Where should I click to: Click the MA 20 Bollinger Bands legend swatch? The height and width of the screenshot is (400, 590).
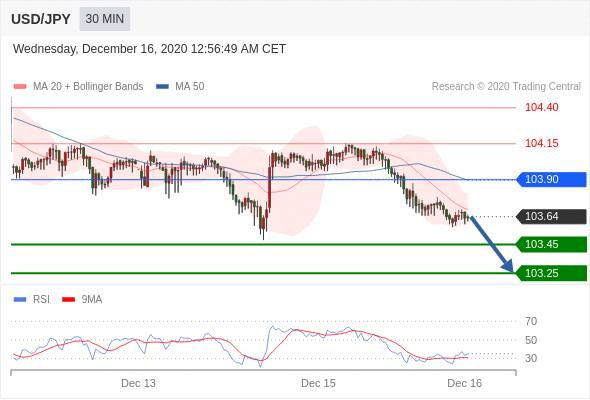[x=20, y=87]
